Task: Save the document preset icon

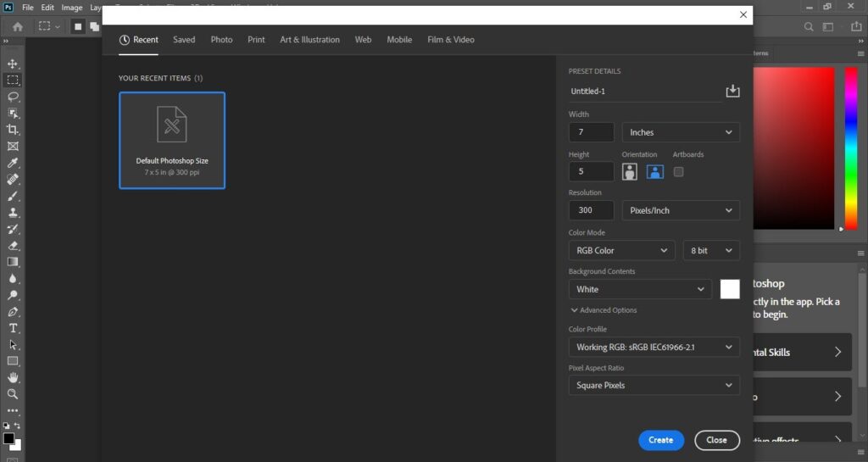Action: (732, 91)
